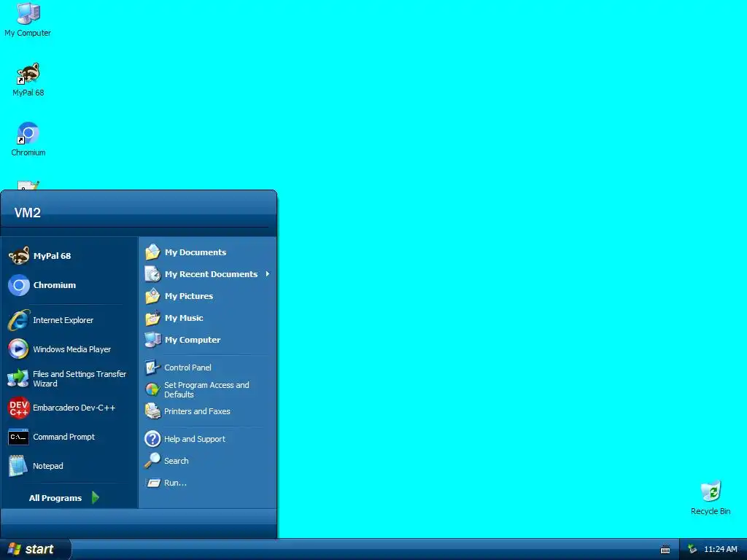Click the Recycle Bin label text

[711, 511]
